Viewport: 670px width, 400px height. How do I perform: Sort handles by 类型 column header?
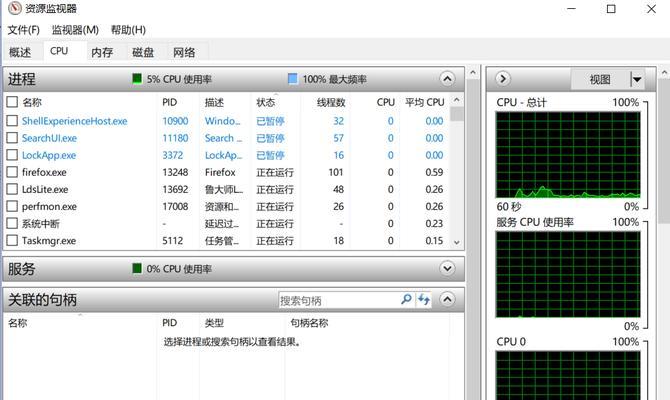214,323
